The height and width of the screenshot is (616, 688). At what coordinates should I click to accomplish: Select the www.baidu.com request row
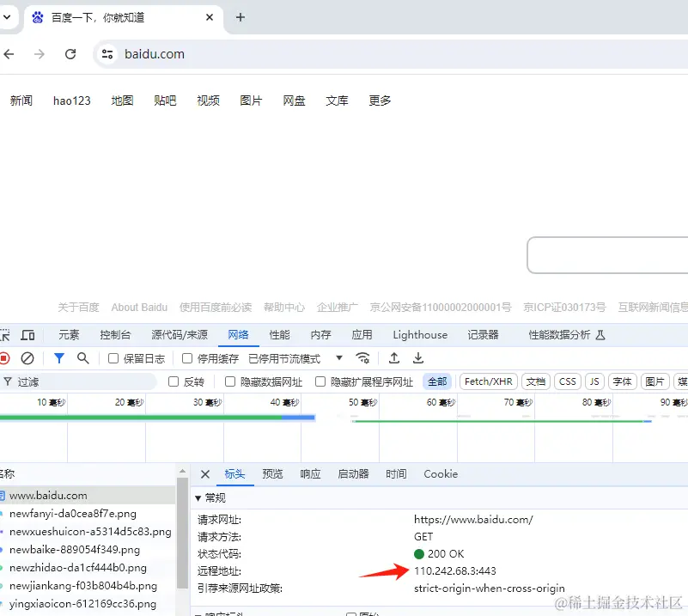(88, 496)
